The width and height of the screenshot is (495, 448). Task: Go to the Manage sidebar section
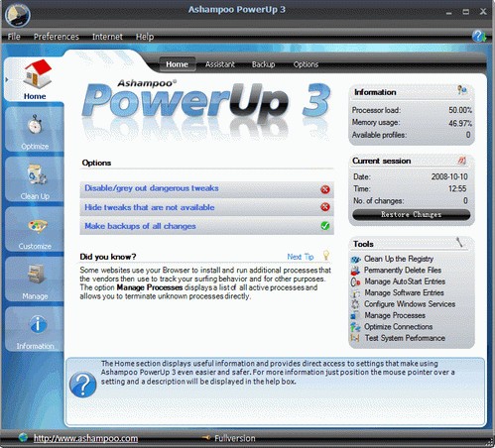35,280
